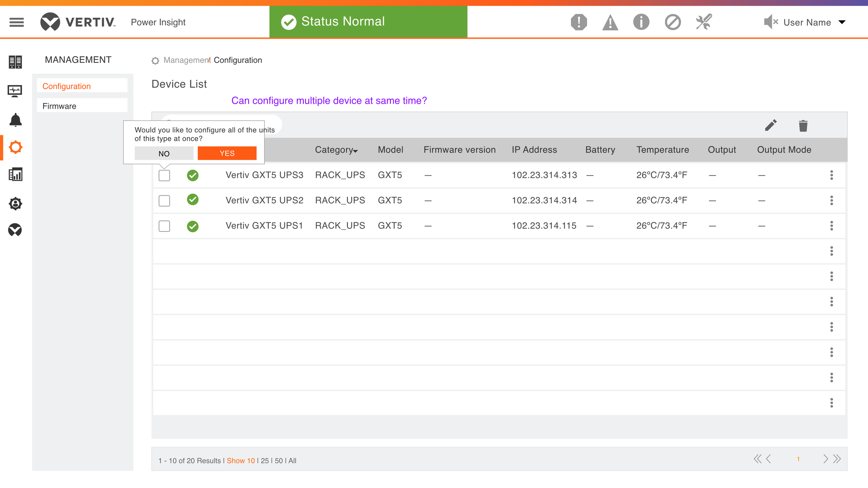The height and width of the screenshot is (488, 868).
Task: Open more options for Vertiv GXT5 UPS2
Action: point(832,200)
